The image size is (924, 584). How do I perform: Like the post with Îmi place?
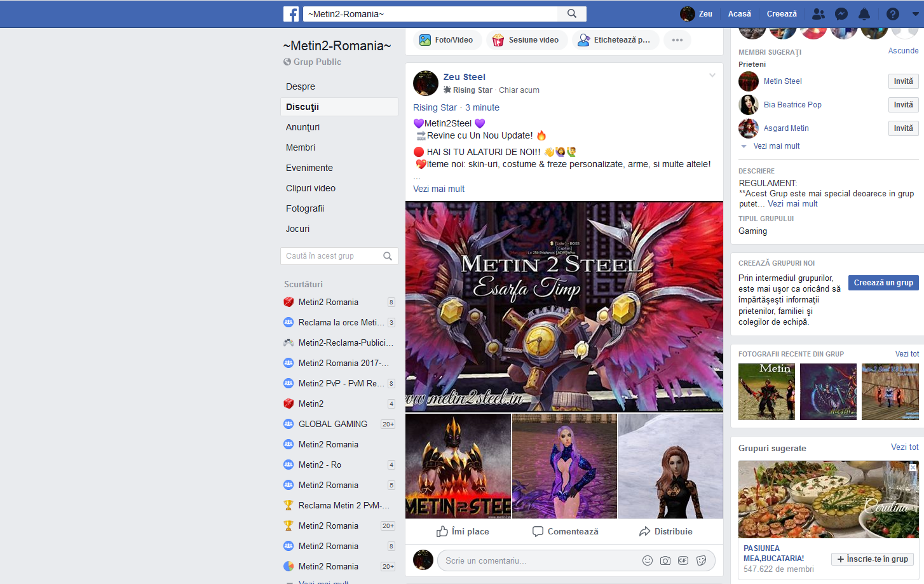tap(463, 531)
